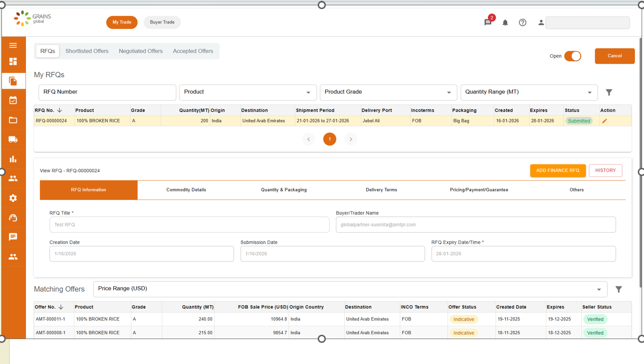Screen dimensions: 644x364
Task: Open the help question mark icon
Action: tap(523, 23)
